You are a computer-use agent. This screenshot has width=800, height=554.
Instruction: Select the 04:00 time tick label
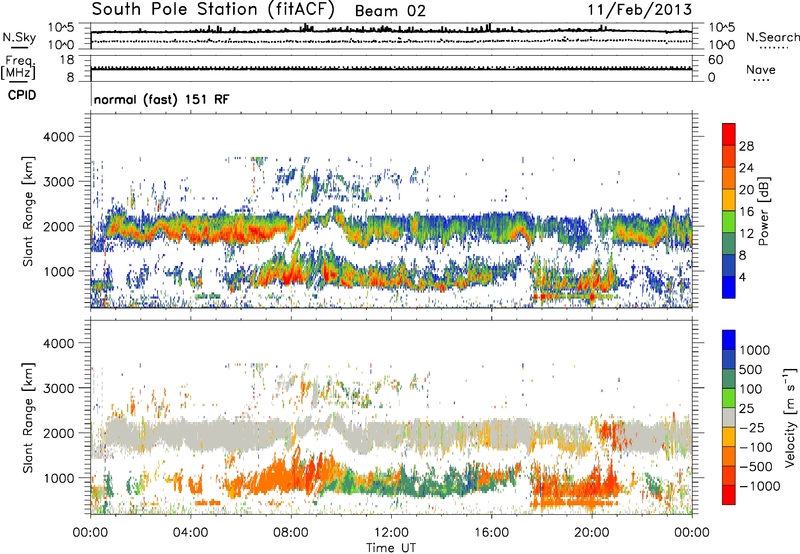click(x=190, y=533)
